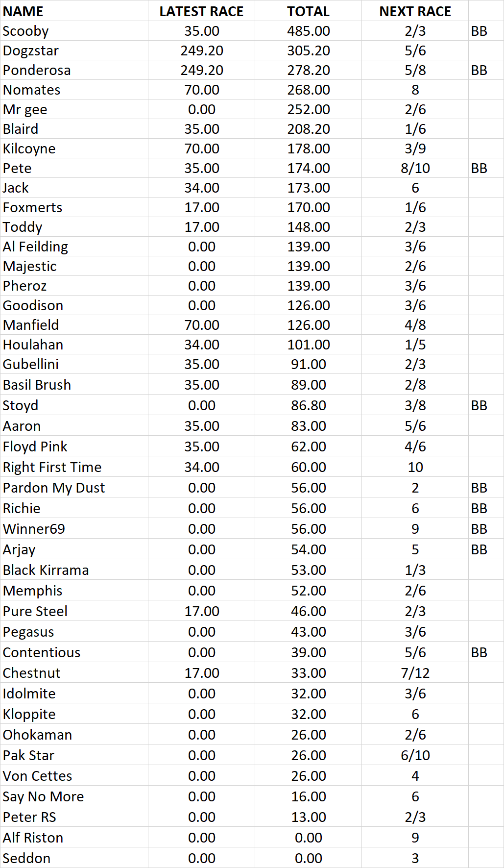This screenshot has width=504, height=868.
Task: Select the Manfield name cell
Action: point(31,325)
